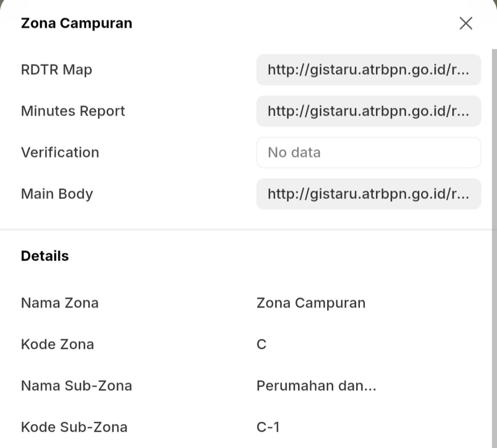This screenshot has width=497, height=448.
Task: Click the RDTR Map label
Action: coord(56,70)
